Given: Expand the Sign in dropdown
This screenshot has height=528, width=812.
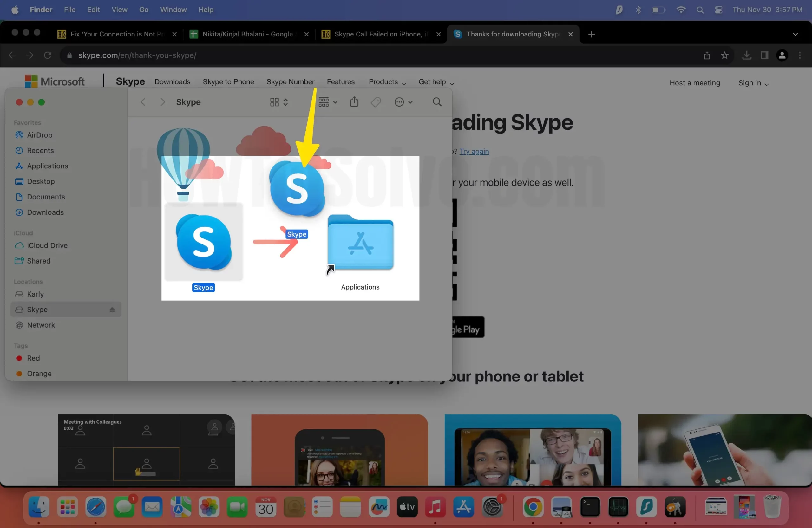Looking at the screenshot, I should click(x=753, y=83).
